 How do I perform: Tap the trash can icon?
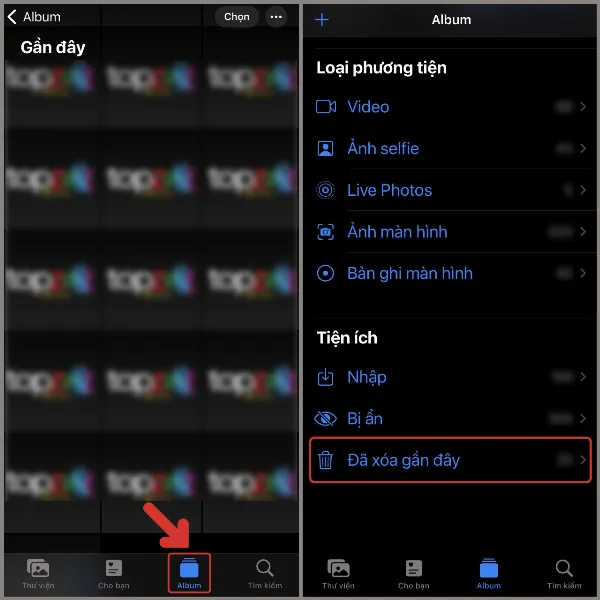coord(326,460)
